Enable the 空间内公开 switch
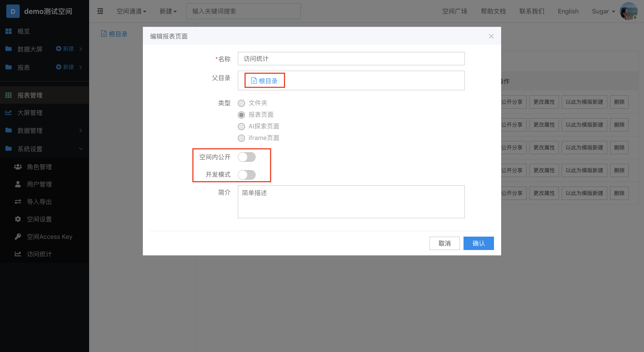644x352 pixels. coord(247,157)
